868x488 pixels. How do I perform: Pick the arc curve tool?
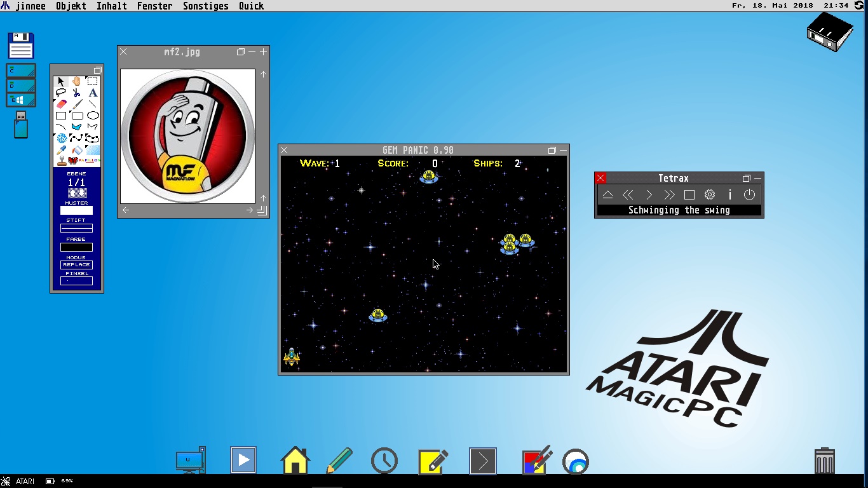tap(61, 127)
